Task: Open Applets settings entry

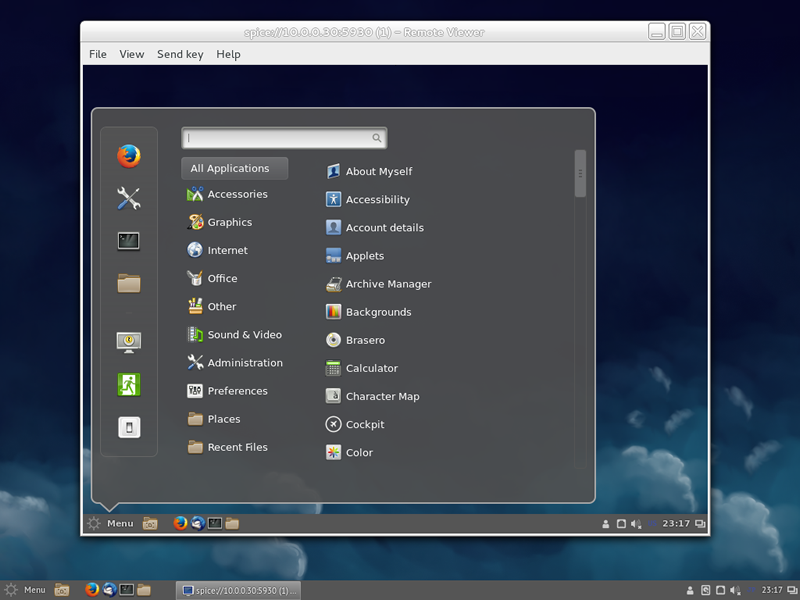Action: click(355, 256)
